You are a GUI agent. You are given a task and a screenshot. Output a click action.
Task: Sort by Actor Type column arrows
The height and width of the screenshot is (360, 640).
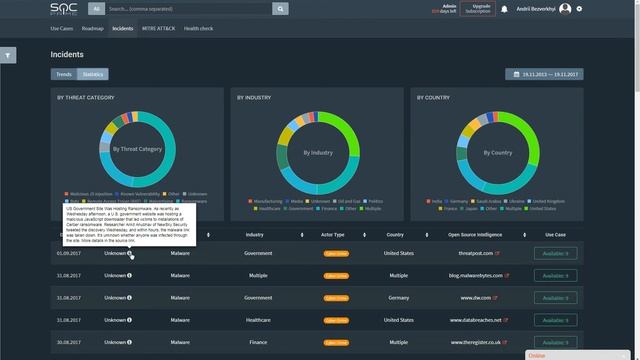pos(364,235)
